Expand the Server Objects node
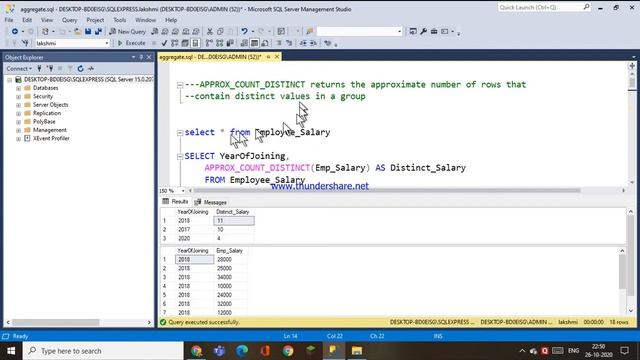Image resolution: width=640 pixels, height=360 pixels. pyautogui.click(x=18, y=105)
